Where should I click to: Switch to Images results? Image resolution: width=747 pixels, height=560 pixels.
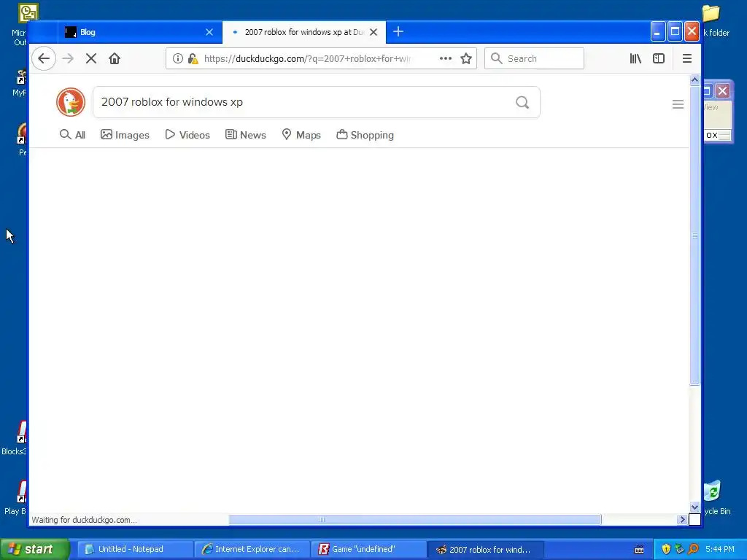(125, 135)
